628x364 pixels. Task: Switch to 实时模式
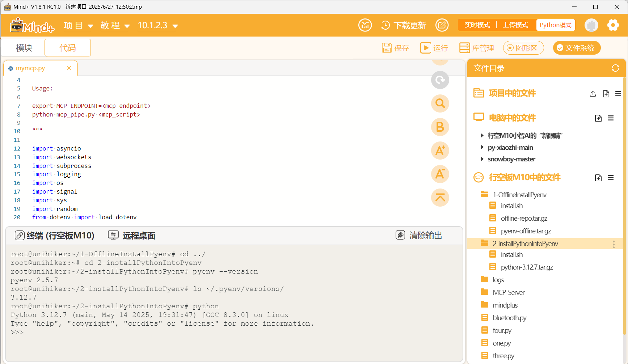pyautogui.click(x=477, y=25)
